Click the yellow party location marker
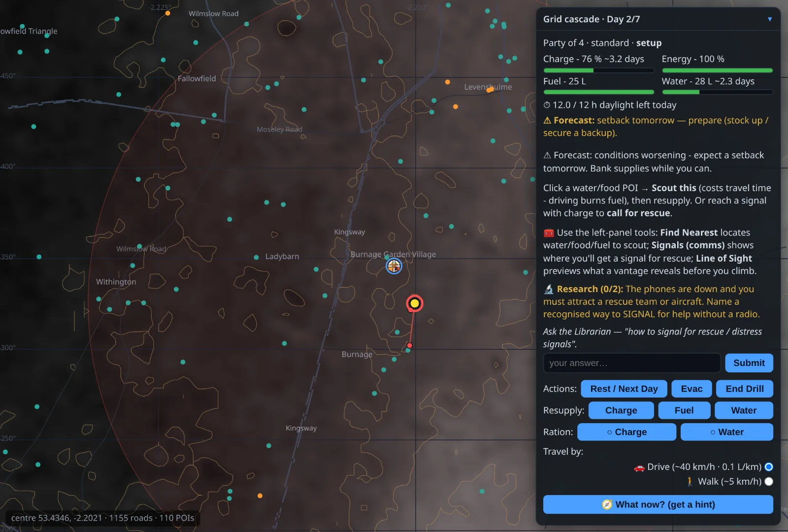The height and width of the screenshot is (532, 788). pos(415,303)
